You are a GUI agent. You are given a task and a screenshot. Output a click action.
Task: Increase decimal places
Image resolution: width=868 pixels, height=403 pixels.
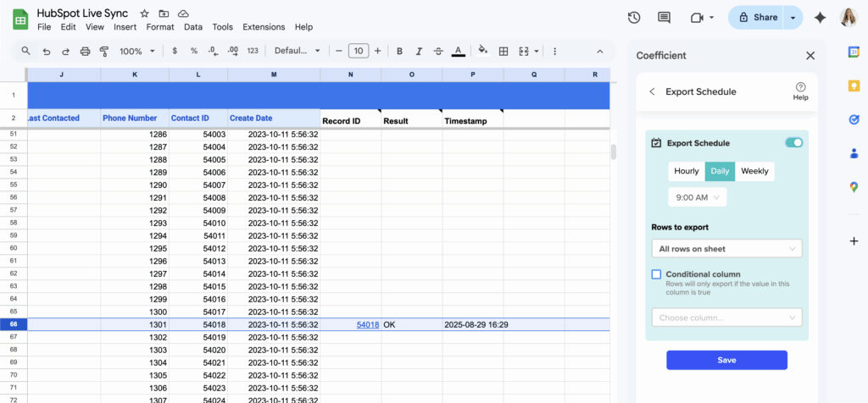click(x=233, y=51)
